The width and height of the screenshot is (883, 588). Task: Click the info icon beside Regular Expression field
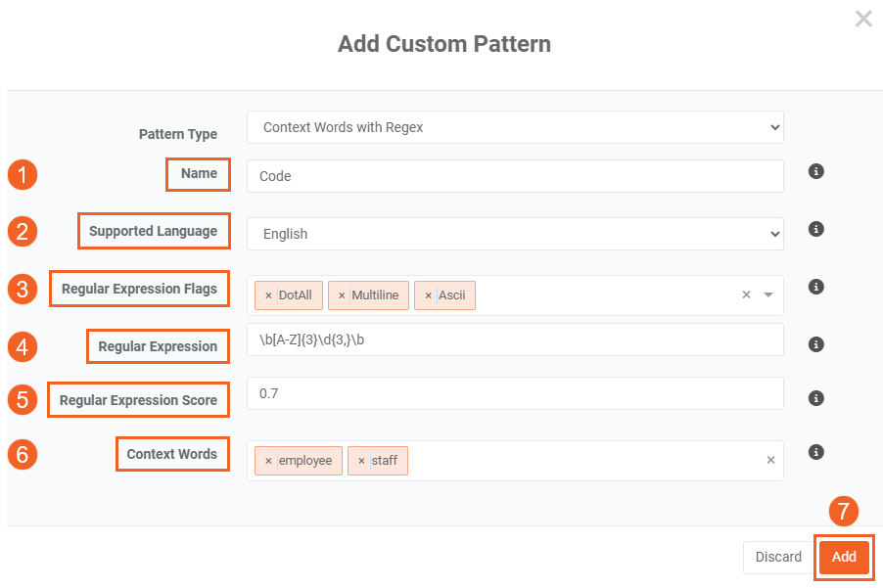815,344
